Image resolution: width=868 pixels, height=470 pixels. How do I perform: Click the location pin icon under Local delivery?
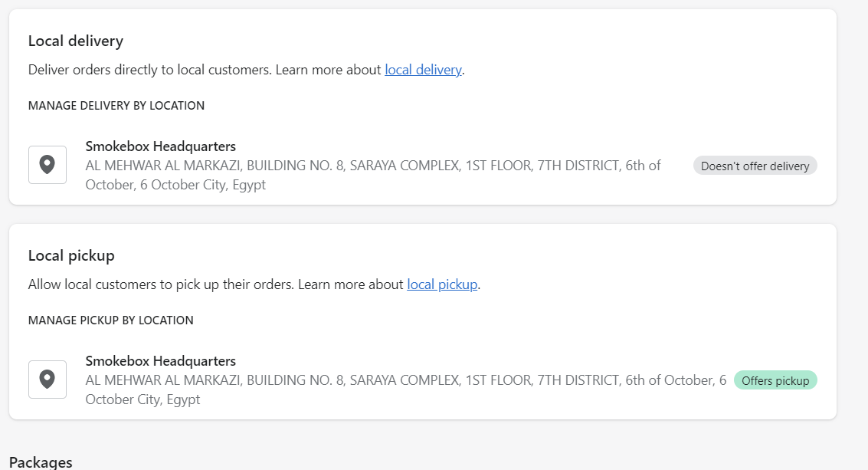pos(47,165)
